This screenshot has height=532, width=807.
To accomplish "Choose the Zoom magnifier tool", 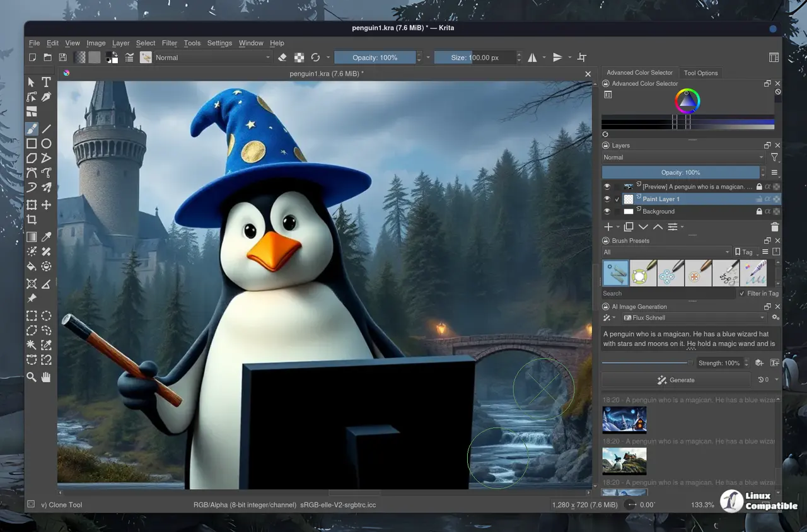I will 31,377.
